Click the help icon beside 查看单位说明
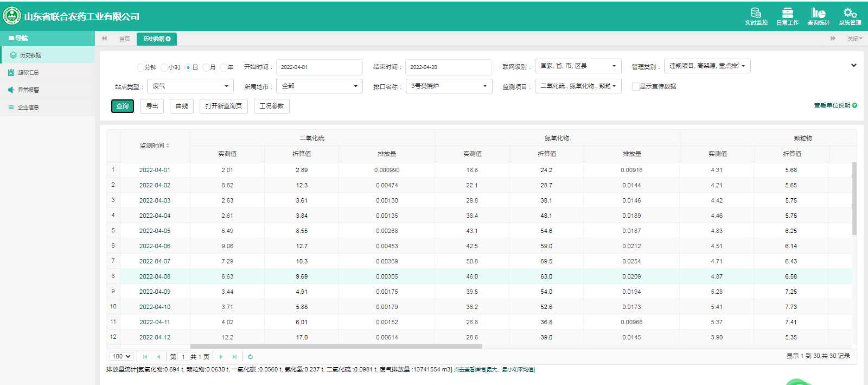Image resolution: width=868 pixels, height=385 pixels. click(x=854, y=105)
